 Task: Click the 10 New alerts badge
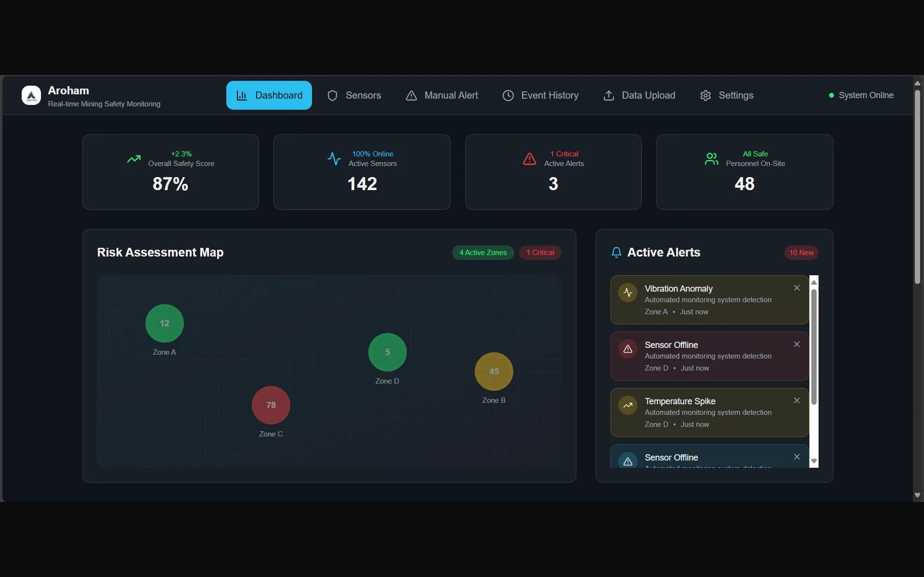point(801,253)
